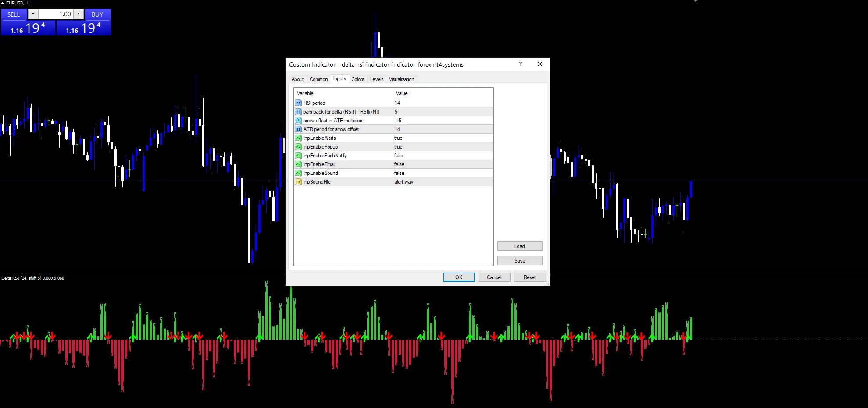Select the Inputs tab

tap(339, 78)
